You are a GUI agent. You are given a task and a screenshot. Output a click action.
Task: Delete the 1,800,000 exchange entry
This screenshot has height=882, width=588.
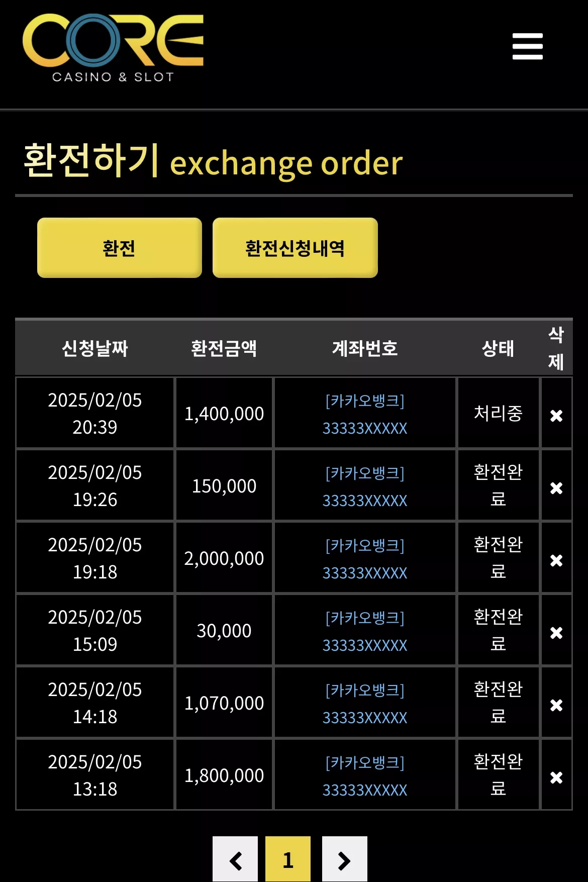pyautogui.click(x=556, y=777)
